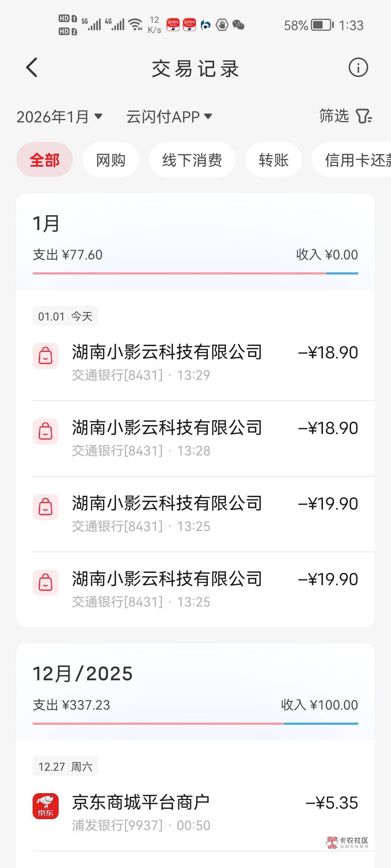The width and height of the screenshot is (391, 868).
Task: Open the 2026年1月 month dropdown
Action: (x=59, y=116)
